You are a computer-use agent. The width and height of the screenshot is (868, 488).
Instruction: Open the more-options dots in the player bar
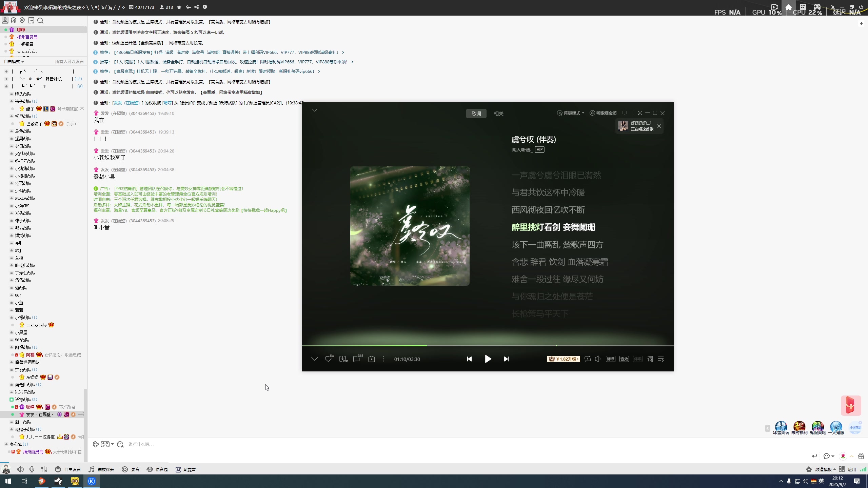click(383, 359)
